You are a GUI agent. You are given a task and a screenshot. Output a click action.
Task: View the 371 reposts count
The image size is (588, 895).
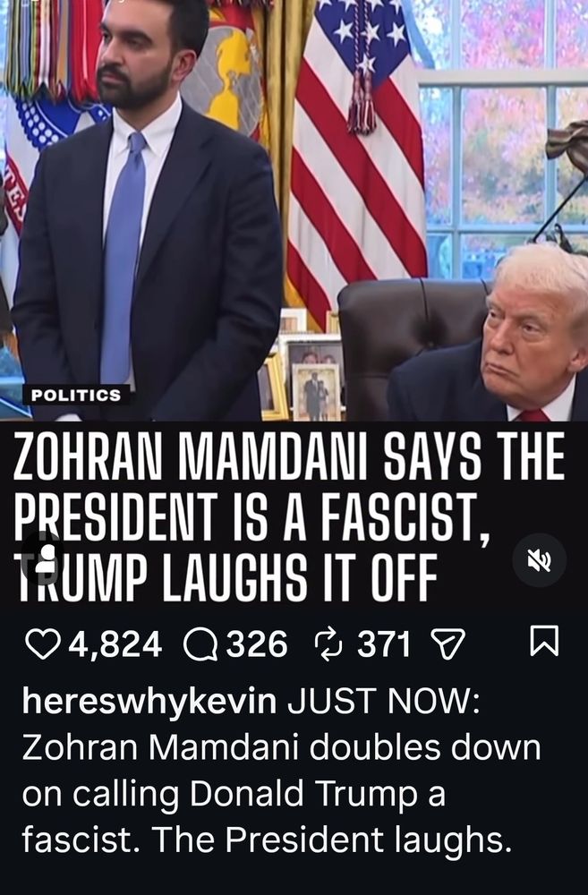[384, 645]
